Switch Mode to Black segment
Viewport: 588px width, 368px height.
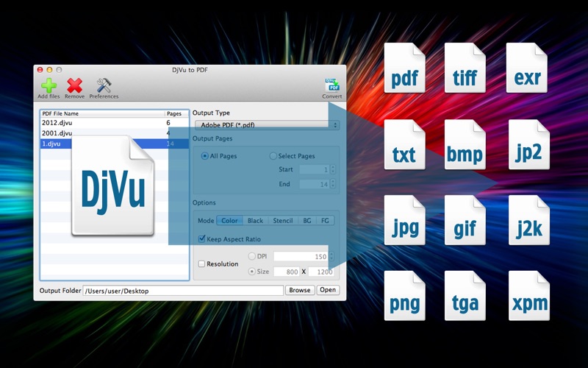[x=255, y=221]
